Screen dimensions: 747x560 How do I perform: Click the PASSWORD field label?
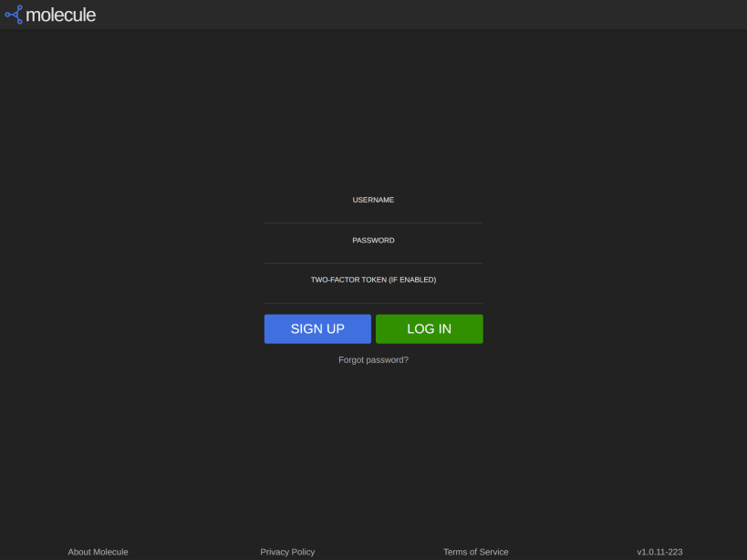pyautogui.click(x=373, y=241)
